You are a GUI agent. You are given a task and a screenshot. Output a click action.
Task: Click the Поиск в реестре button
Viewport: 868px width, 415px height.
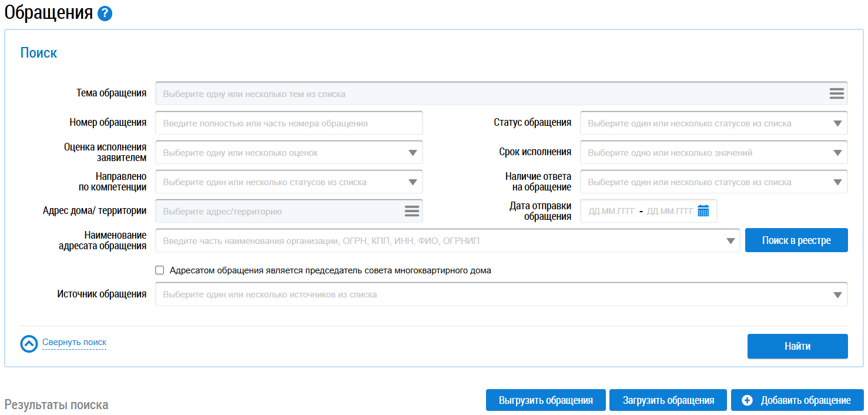[x=796, y=240]
